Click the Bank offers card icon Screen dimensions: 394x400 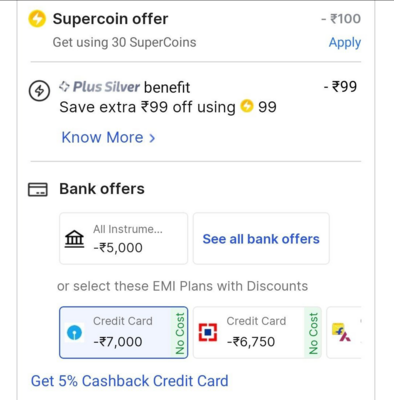point(38,189)
